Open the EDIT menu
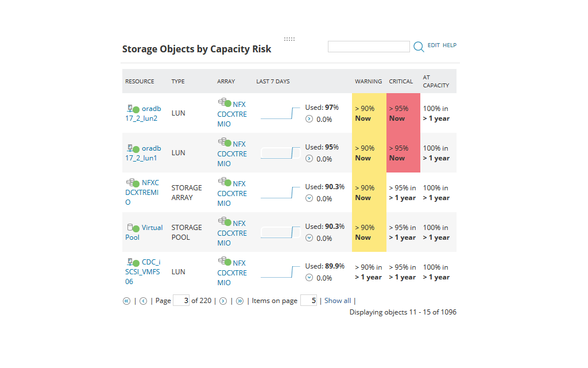 pos(434,45)
